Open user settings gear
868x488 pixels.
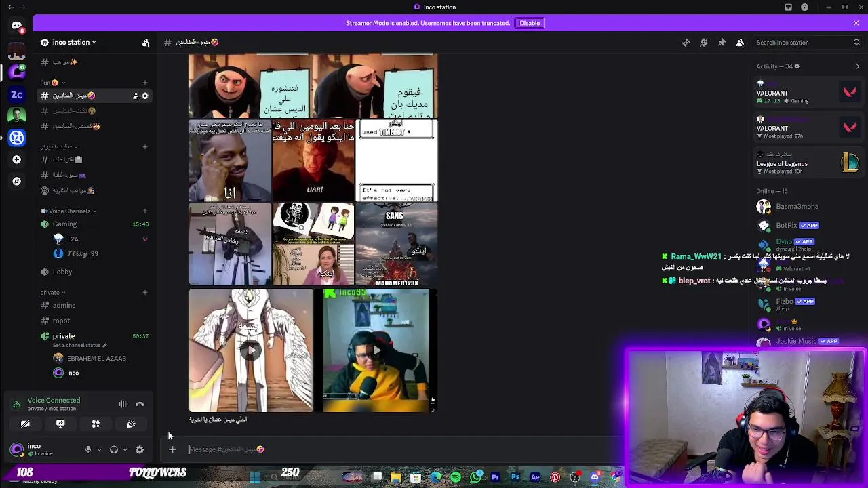140,449
